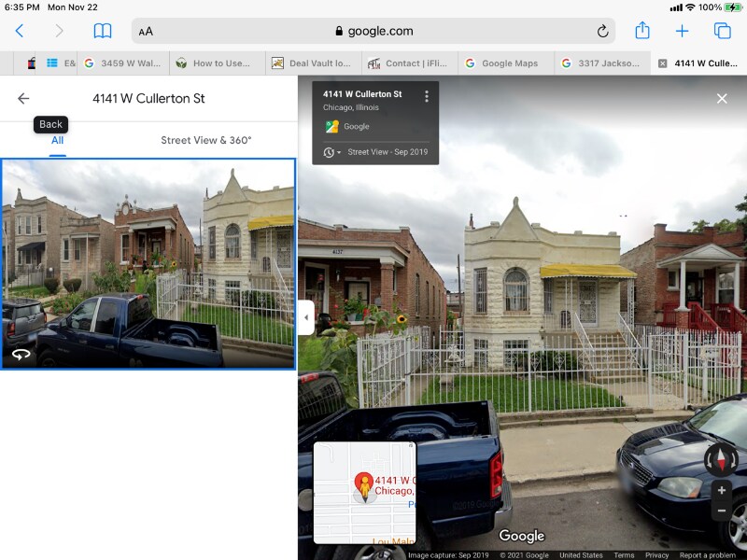
Task: Zoom out on Street View
Action: click(721, 511)
